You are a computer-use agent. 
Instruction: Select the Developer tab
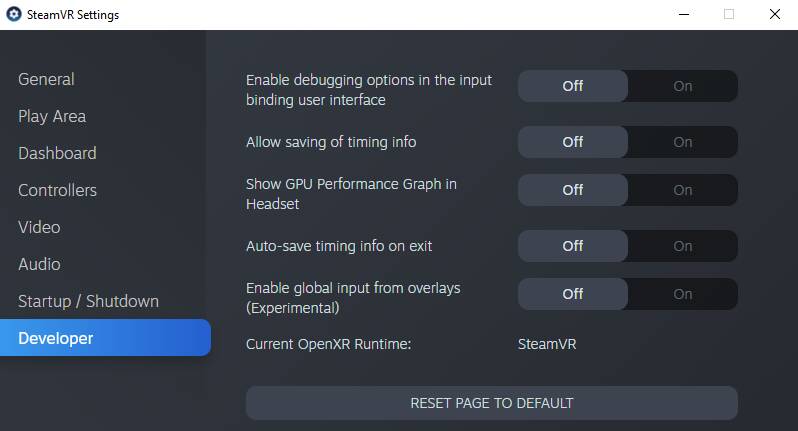pyautogui.click(x=56, y=338)
